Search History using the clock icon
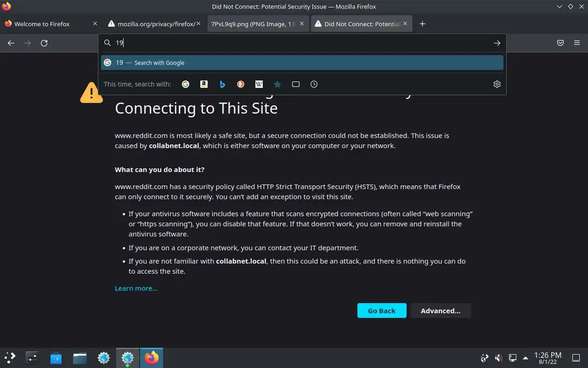This screenshot has height=368, width=588. (314, 84)
